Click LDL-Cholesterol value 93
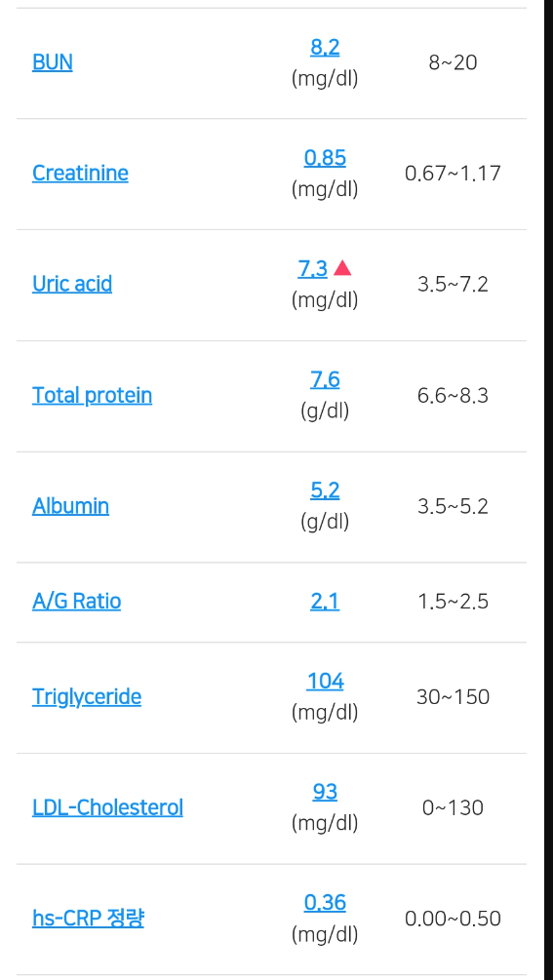This screenshot has height=980, width=553. [x=325, y=792]
